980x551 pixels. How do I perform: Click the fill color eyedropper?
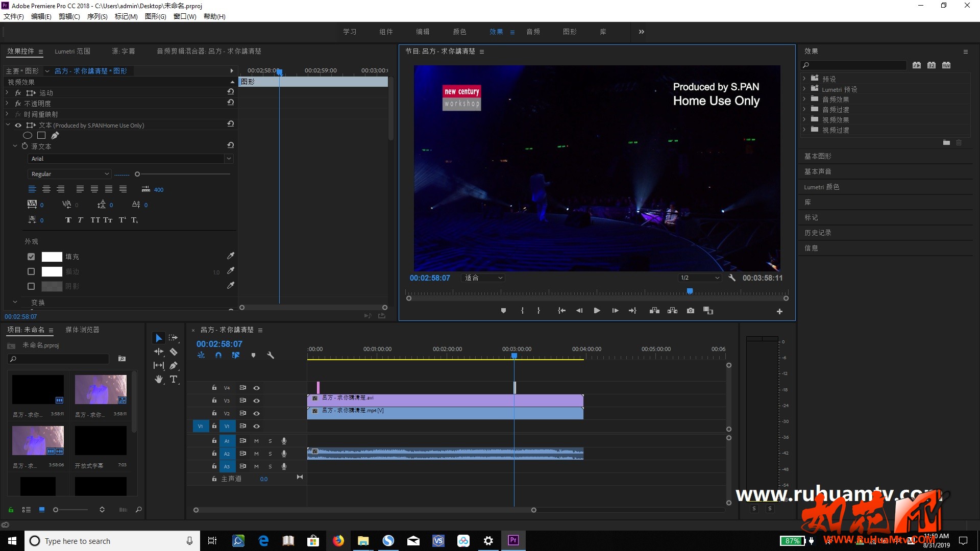click(231, 256)
